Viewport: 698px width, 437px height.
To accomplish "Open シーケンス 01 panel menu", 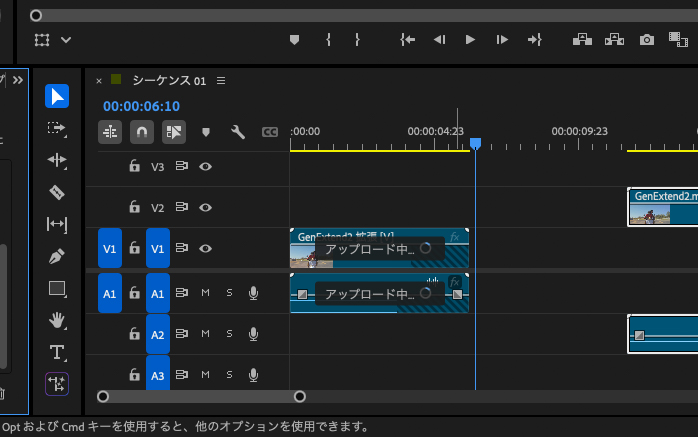I will 221,81.
